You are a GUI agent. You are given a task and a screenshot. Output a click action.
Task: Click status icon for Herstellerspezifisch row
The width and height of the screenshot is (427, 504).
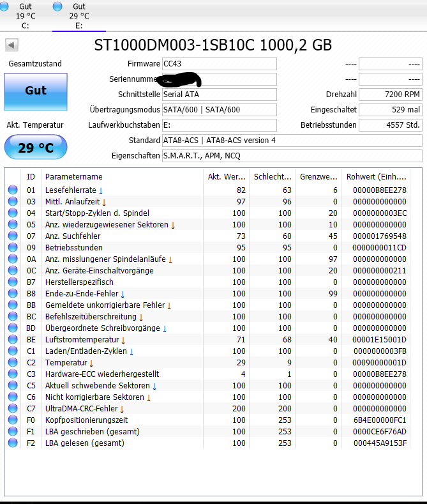point(13,282)
